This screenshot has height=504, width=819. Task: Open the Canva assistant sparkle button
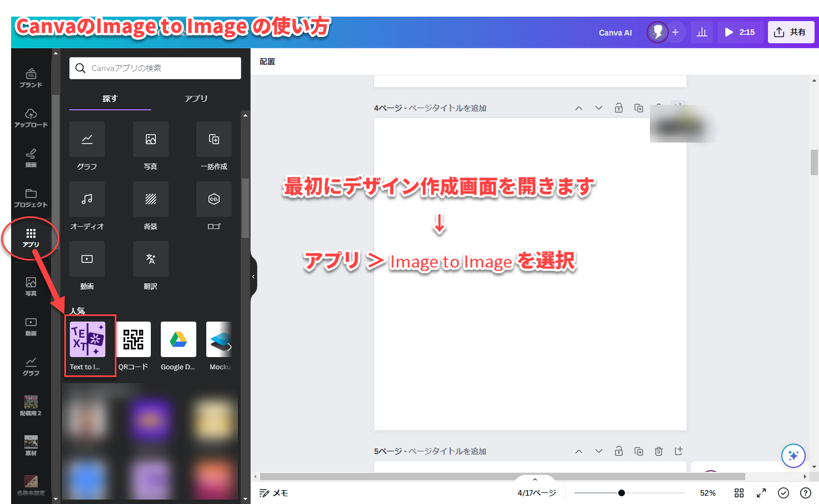[793, 456]
